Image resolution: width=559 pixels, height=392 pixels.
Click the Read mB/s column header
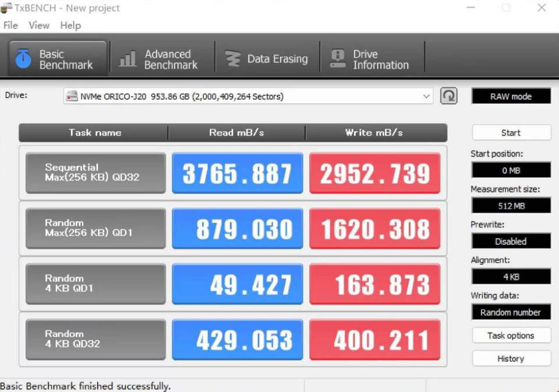point(236,133)
